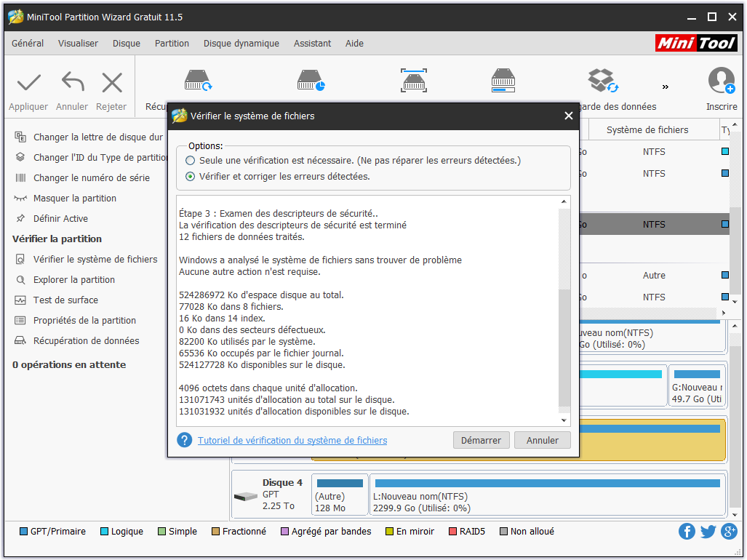This screenshot has width=747, height=560.
Task: Click partition list scroll down arrow
Action: [x=735, y=302]
